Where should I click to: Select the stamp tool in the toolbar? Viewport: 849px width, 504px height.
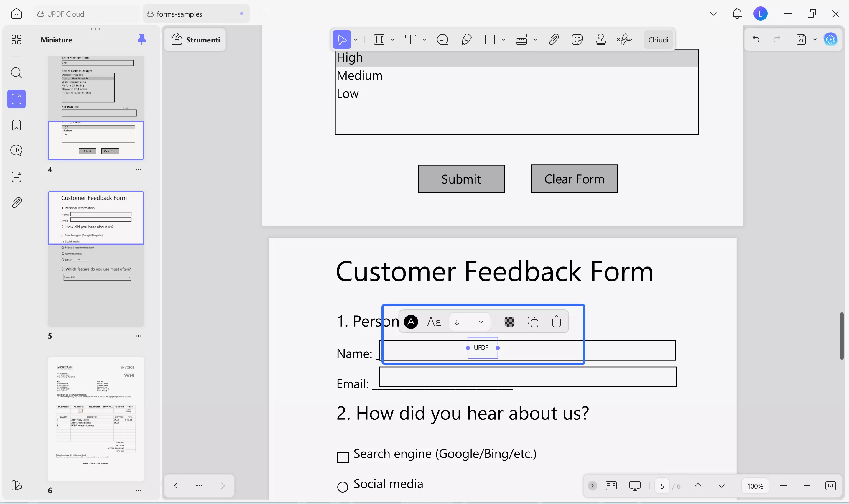click(600, 40)
